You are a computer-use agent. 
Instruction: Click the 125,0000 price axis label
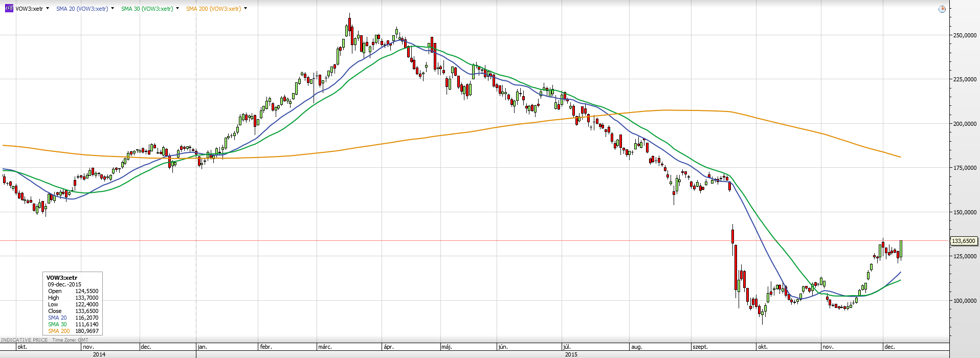[965, 256]
